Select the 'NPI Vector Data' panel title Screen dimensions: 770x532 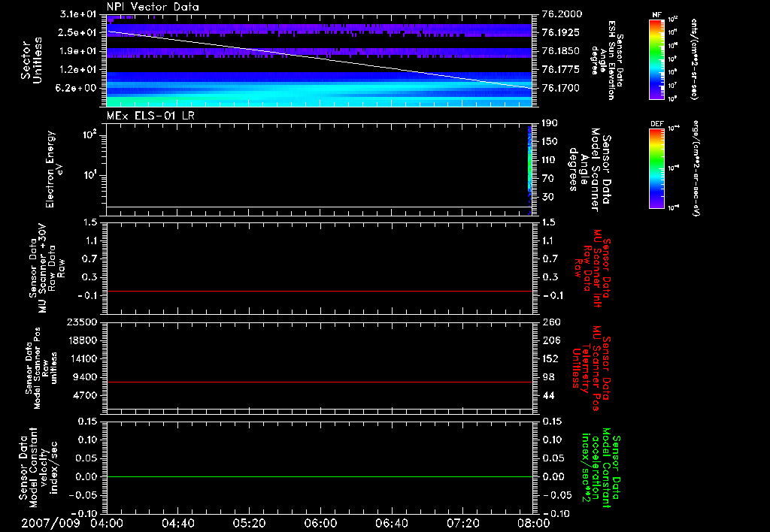tap(153, 7)
